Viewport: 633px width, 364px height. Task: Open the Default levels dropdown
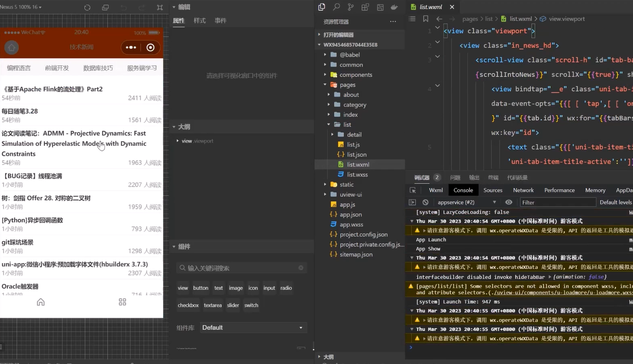(x=616, y=202)
